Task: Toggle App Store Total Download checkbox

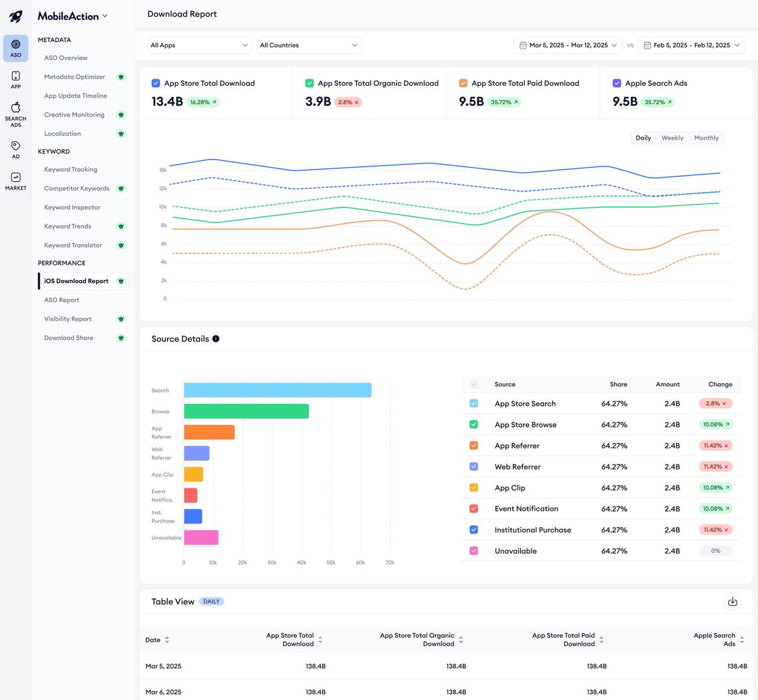Action: tap(156, 84)
